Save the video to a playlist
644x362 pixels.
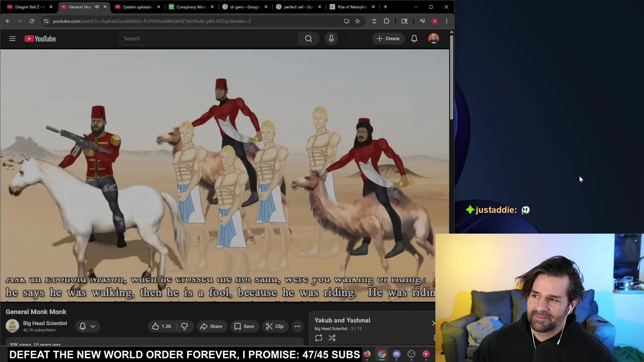point(244,326)
